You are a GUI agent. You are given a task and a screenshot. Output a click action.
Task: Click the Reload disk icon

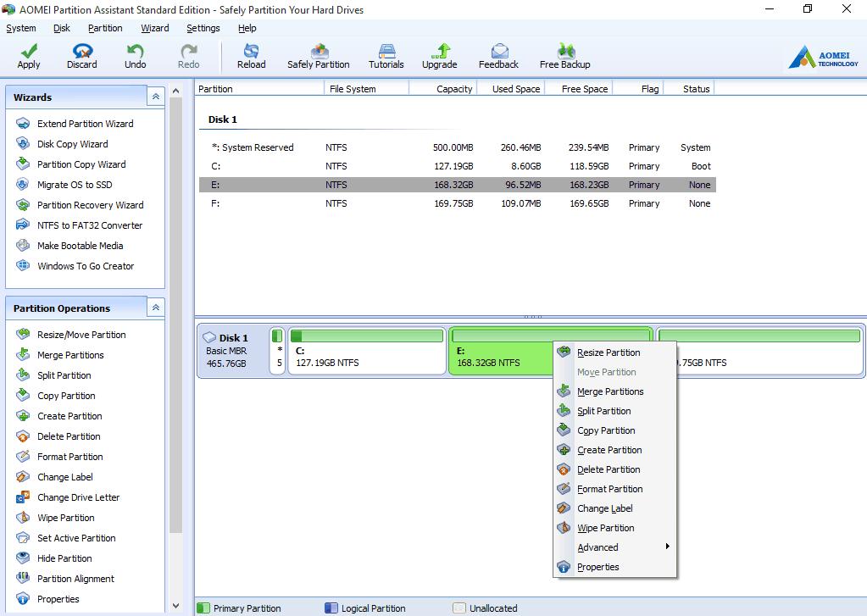click(x=251, y=52)
